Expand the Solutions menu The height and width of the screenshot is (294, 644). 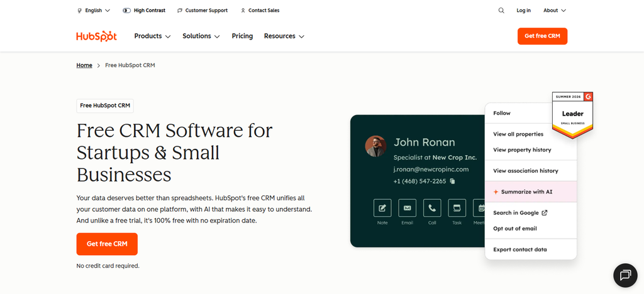click(x=201, y=36)
